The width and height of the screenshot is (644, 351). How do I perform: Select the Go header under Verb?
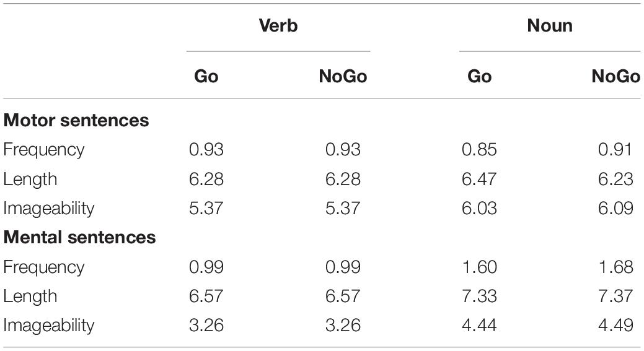click(x=206, y=76)
